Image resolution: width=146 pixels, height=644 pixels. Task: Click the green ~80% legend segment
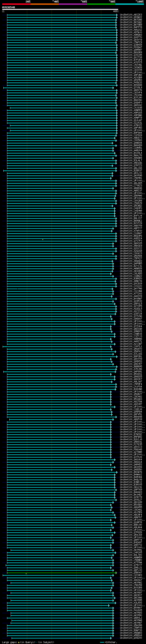tap(101, 4)
